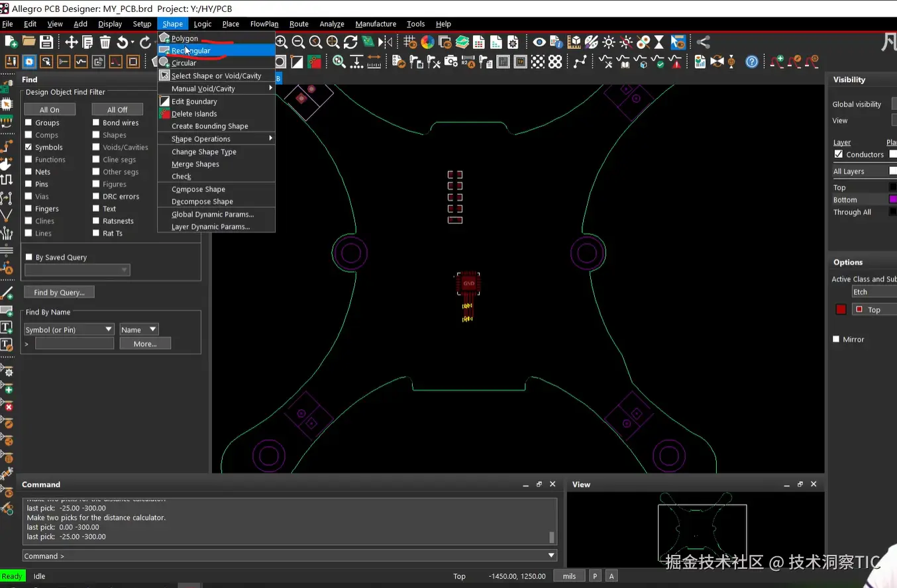Choose Rectangular from the Shape menu
The image size is (897, 588).
(x=191, y=50)
